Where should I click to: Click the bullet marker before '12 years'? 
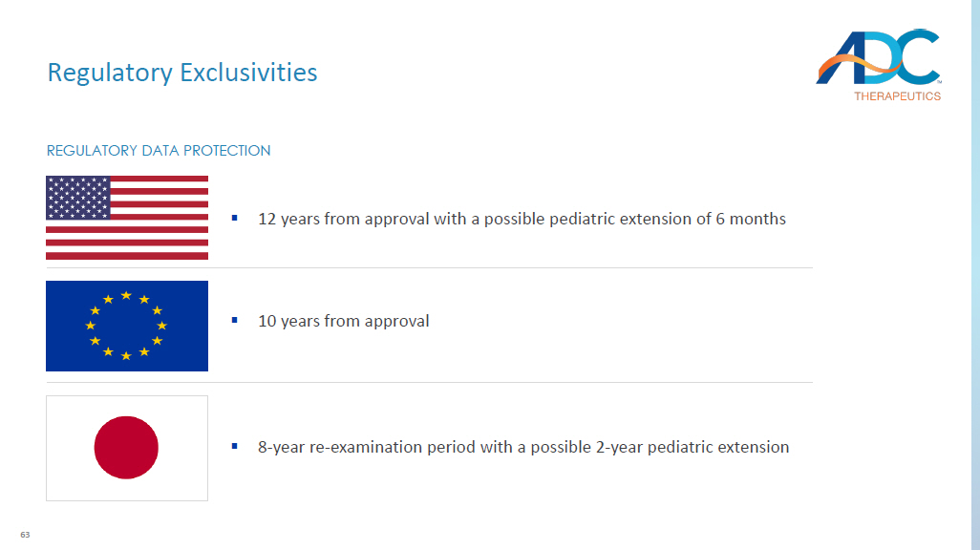(x=234, y=219)
